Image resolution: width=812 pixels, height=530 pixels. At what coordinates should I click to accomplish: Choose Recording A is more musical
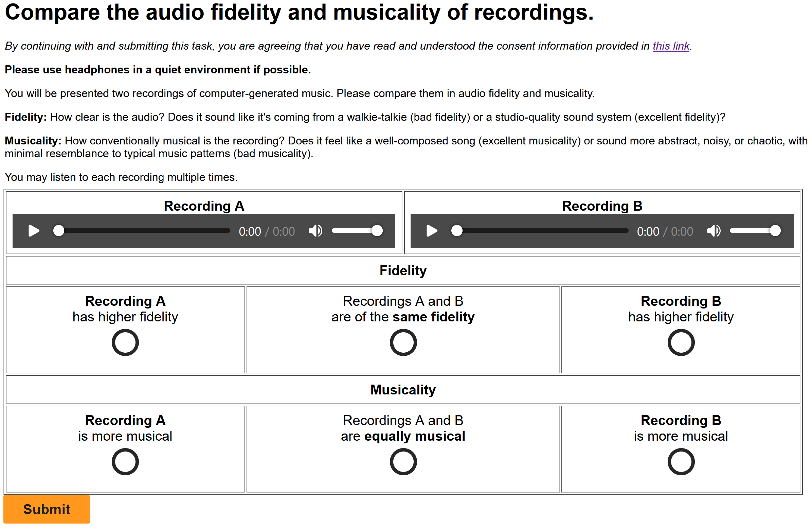[125, 462]
